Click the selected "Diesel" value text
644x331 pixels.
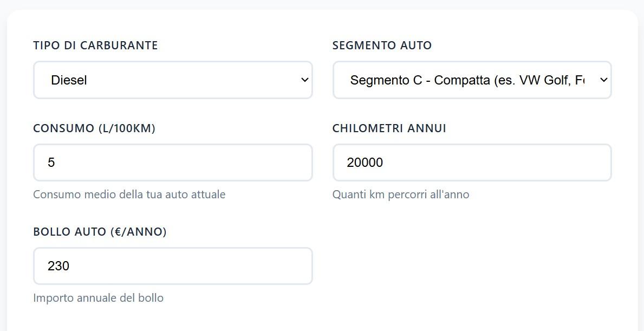[x=69, y=80]
